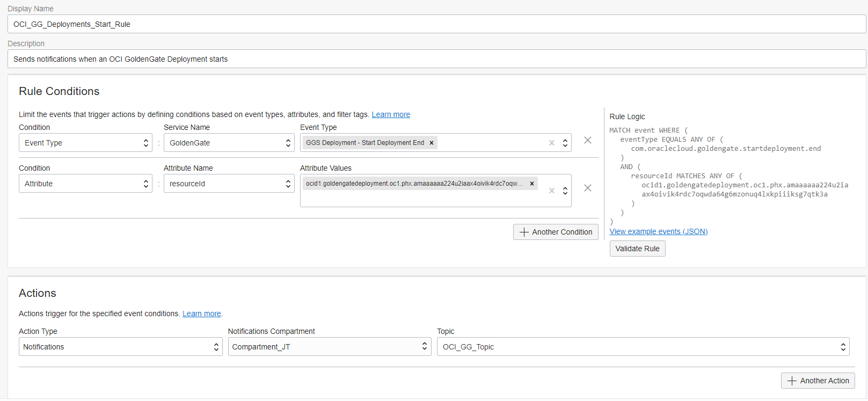Image resolution: width=868 pixels, height=401 pixels.
Task: Open the Event Type condition dropdown
Action: pos(85,143)
